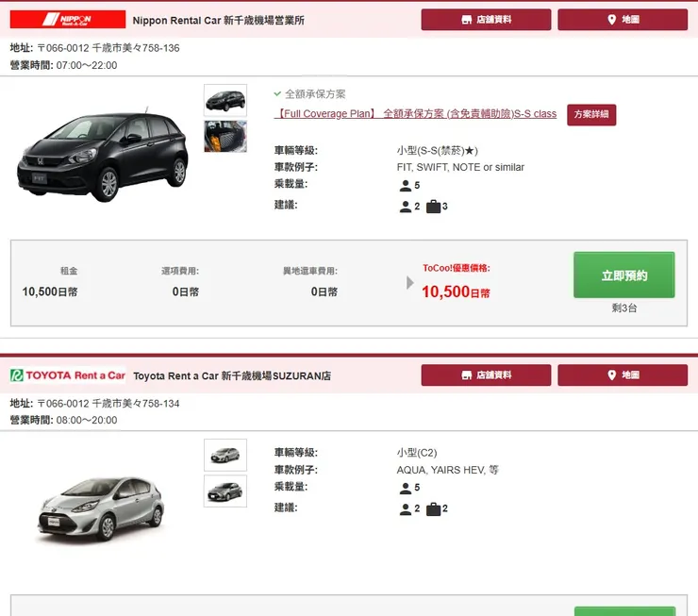Open 地圖 map for Toyota Rent a Car

point(623,375)
